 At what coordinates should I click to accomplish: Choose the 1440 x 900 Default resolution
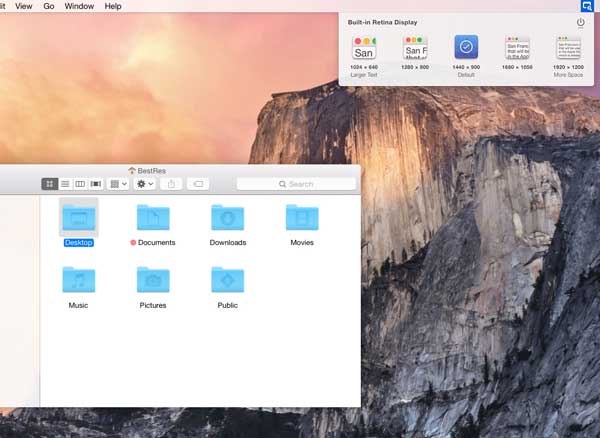pyautogui.click(x=466, y=57)
